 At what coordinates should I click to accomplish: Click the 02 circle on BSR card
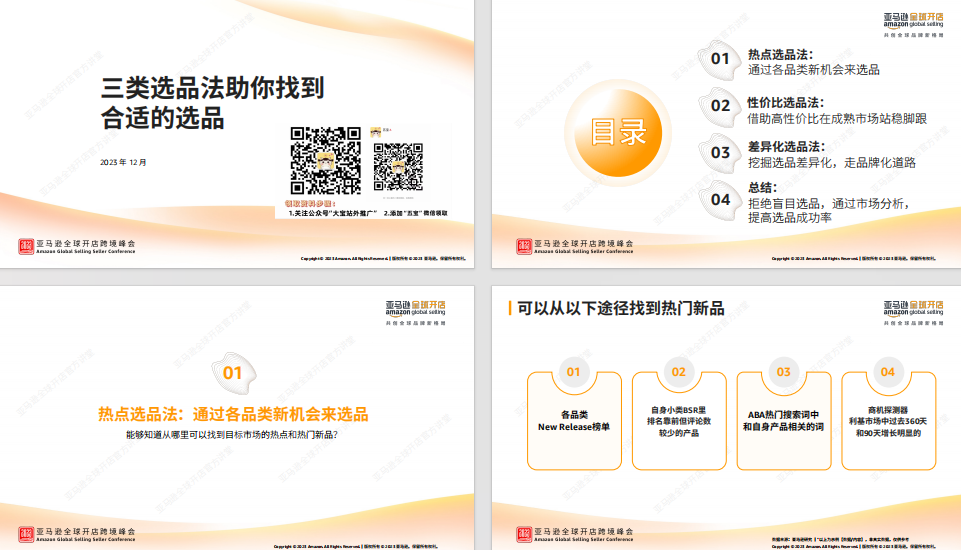[678, 372]
